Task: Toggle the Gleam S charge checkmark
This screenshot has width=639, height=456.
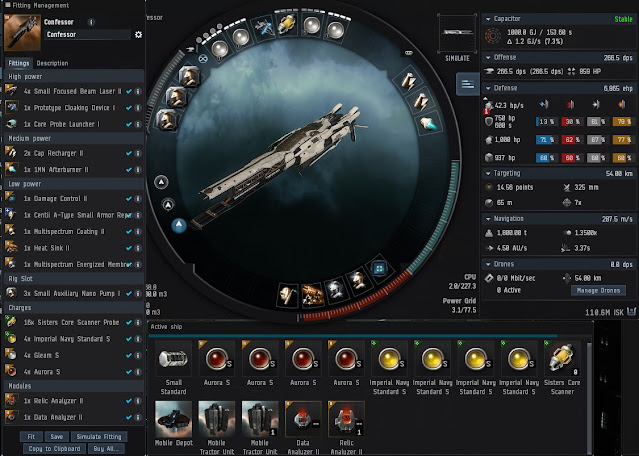Action: click(129, 356)
